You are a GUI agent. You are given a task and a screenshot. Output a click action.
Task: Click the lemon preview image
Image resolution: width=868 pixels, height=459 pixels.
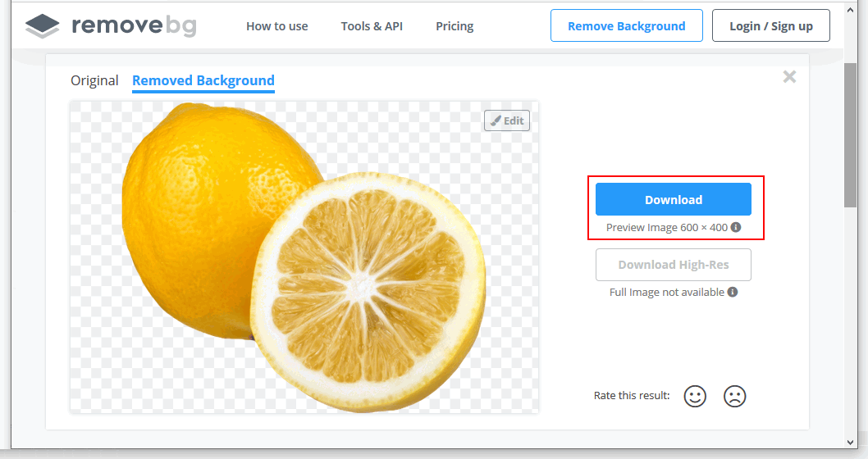point(304,257)
